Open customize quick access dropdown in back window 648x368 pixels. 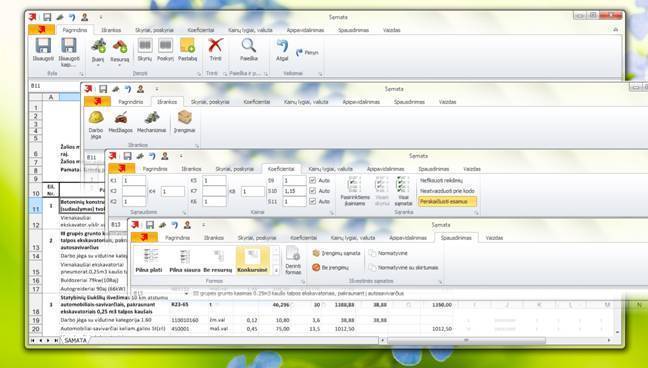coord(100,17)
